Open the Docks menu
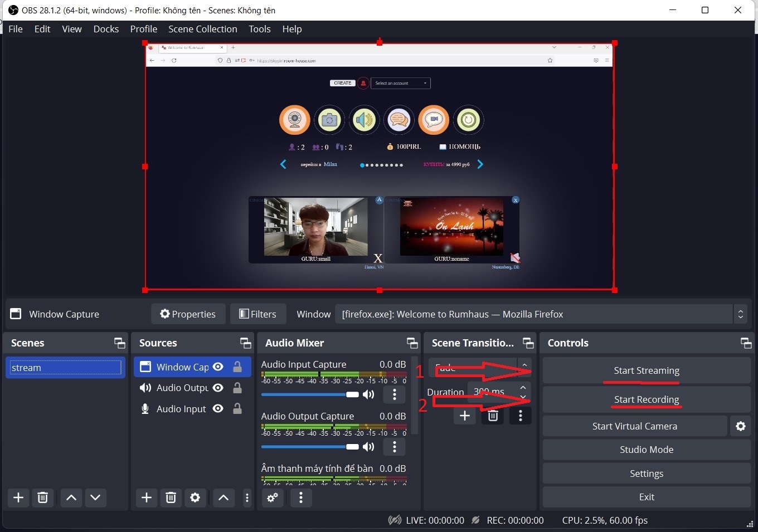The image size is (758, 532). pos(106,29)
